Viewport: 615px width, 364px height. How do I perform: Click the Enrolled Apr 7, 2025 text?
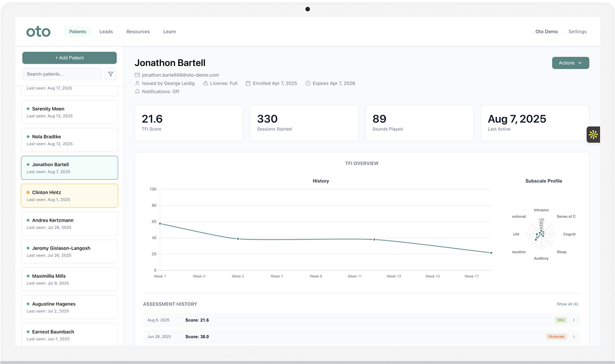(275, 83)
